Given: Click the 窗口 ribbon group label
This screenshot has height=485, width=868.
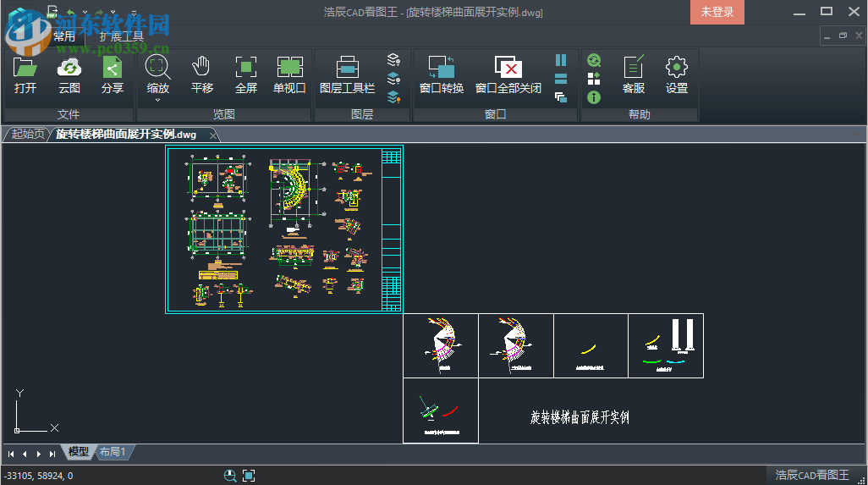Looking at the screenshot, I should (496, 114).
